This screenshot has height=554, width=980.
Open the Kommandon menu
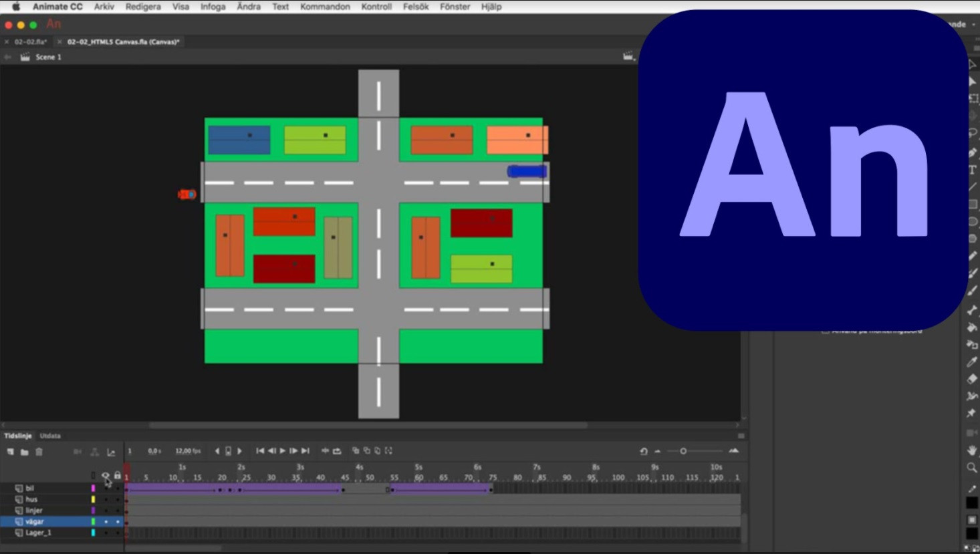[325, 7]
